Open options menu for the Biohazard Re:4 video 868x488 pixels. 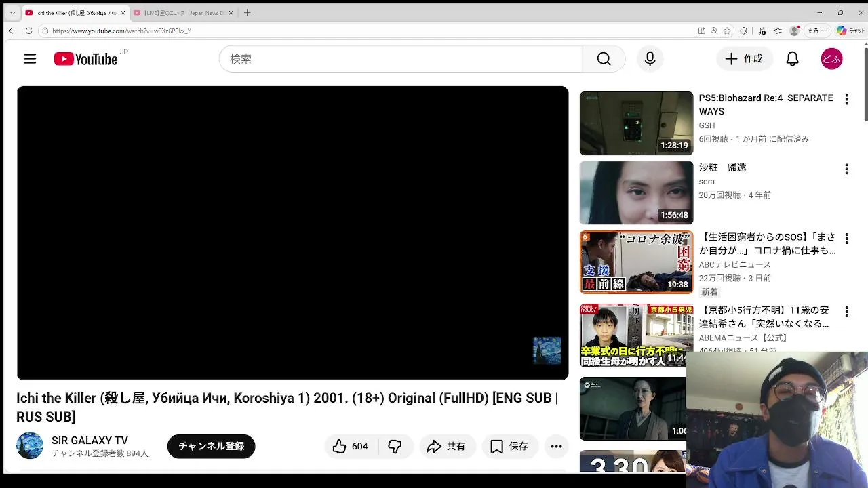tap(846, 100)
